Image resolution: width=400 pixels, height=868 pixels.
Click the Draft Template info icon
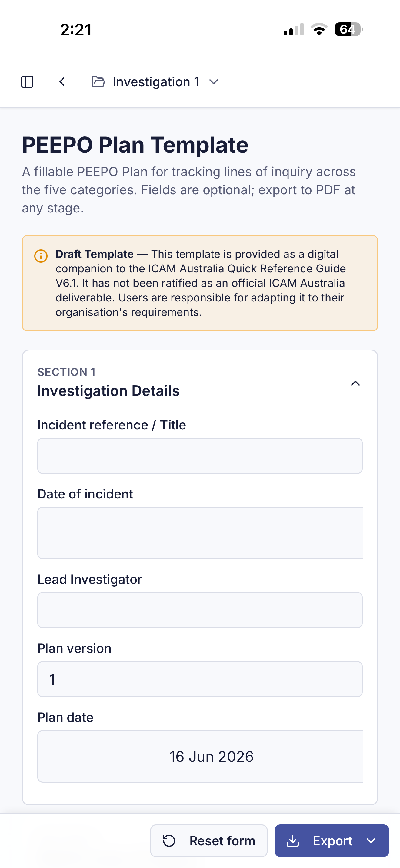pos(41,256)
